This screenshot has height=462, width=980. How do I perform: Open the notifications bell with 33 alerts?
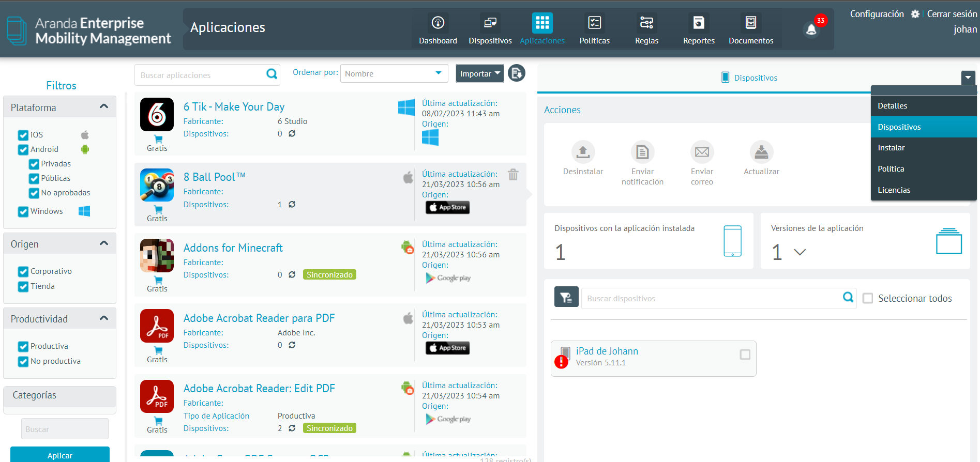pos(811,29)
